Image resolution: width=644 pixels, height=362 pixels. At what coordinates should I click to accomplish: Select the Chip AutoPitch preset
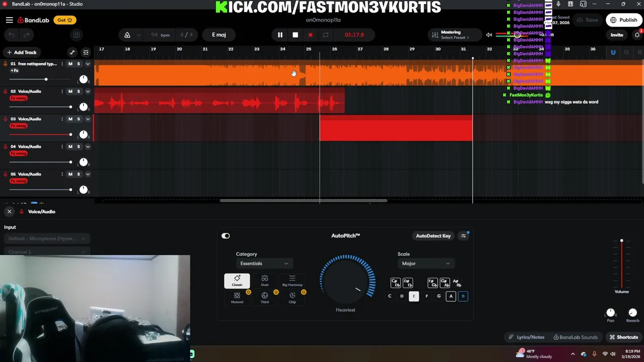[x=292, y=298]
